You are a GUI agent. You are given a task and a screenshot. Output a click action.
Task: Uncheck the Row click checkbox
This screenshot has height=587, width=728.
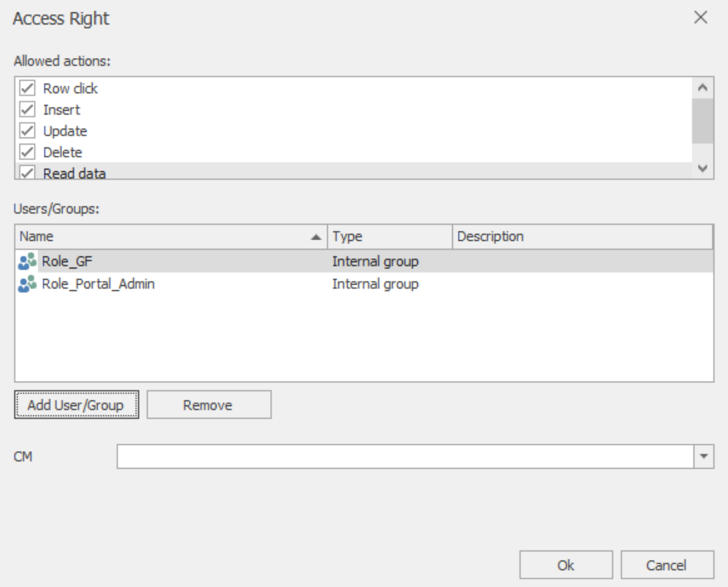(x=27, y=88)
